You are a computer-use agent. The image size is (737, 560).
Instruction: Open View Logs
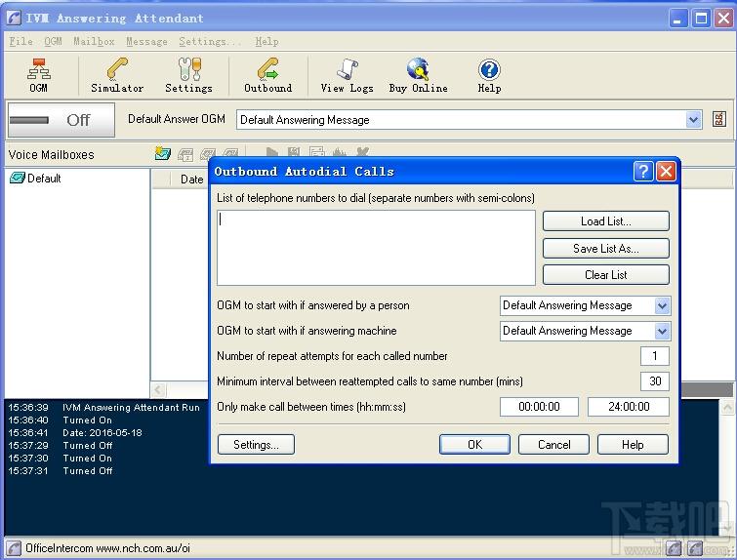tap(347, 75)
